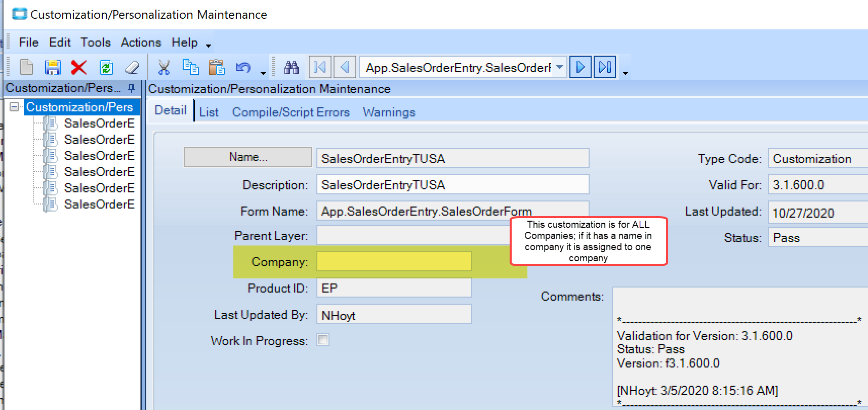Collapse the Customization/Pers tree root node
Screen dimensions: 868x410
point(14,107)
